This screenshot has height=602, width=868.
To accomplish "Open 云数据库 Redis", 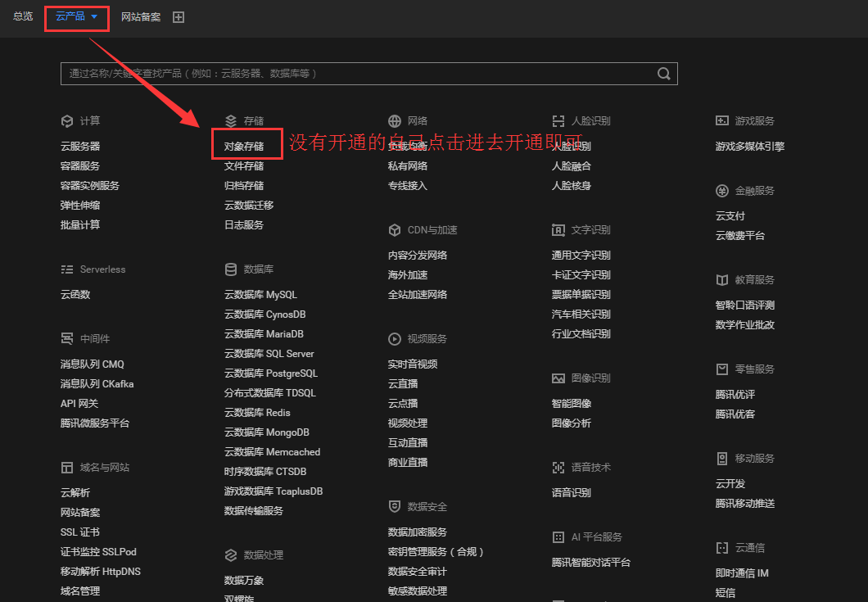I will pos(257,413).
